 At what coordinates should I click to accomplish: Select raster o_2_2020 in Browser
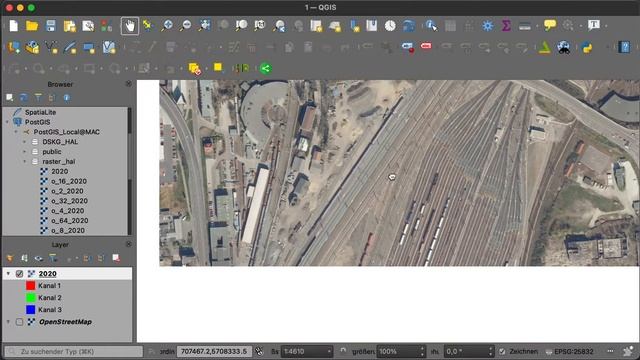point(67,191)
